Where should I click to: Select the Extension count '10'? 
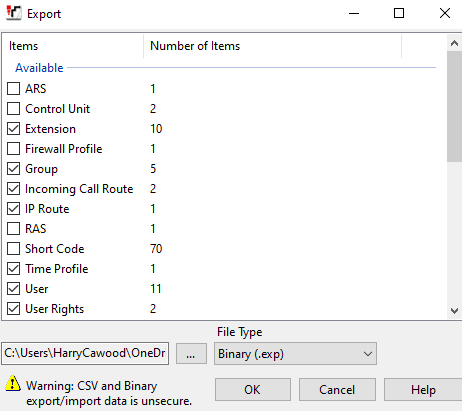[x=156, y=129]
